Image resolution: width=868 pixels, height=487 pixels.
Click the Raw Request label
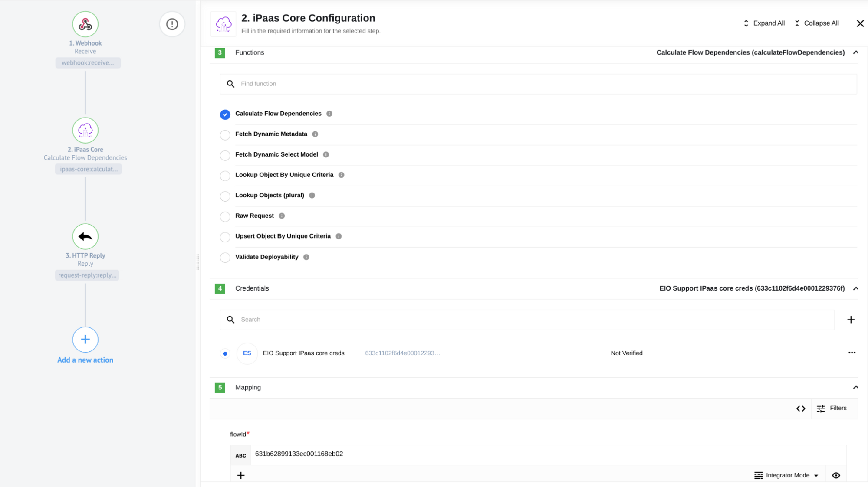254,216
